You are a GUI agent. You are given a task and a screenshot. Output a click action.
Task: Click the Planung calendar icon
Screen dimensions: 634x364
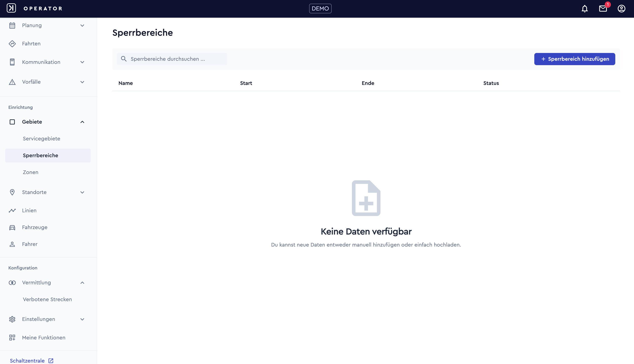click(12, 25)
